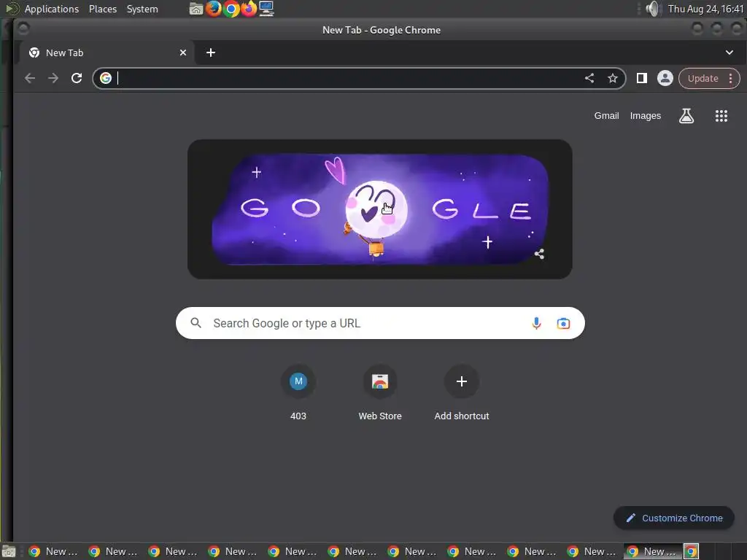Open the System menu

coord(142,9)
